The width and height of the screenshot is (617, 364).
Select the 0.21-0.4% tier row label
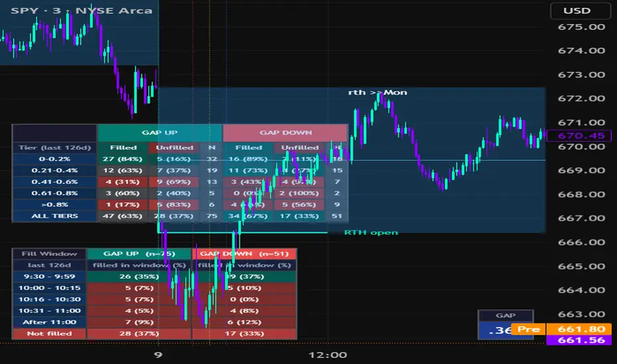point(55,170)
